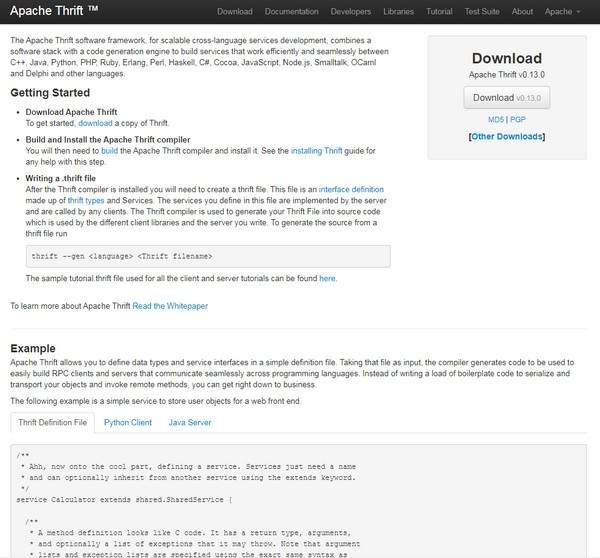Select the Thrift Definition File tab
Image resolution: width=600 pixels, height=558 pixels.
pyautogui.click(x=53, y=423)
